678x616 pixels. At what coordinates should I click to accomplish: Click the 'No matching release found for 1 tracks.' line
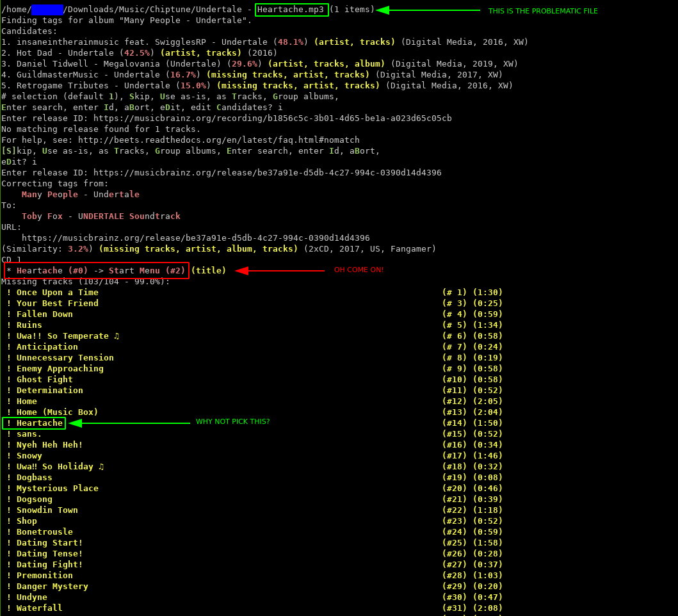pyautogui.click(x=101, y=129)
